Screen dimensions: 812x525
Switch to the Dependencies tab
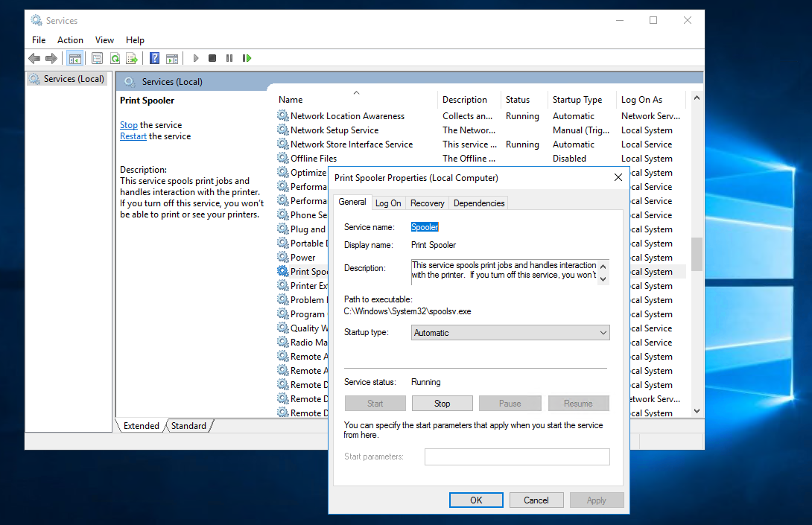479,203
